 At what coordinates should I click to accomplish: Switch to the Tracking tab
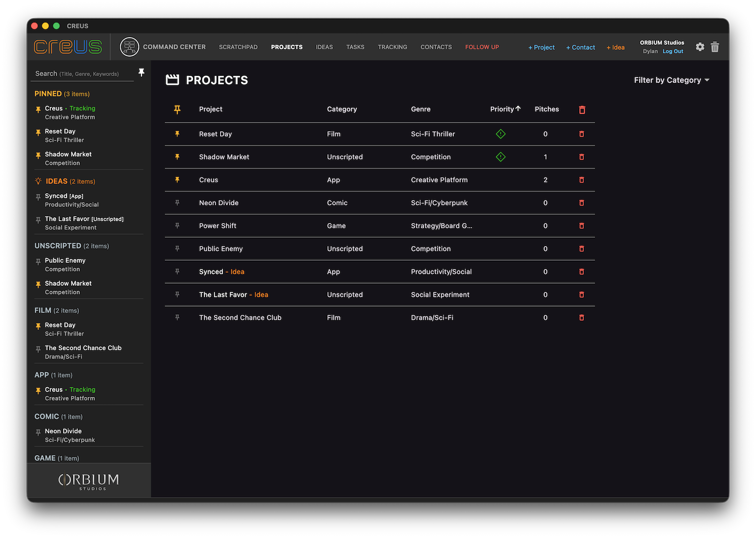click(392, 47)
